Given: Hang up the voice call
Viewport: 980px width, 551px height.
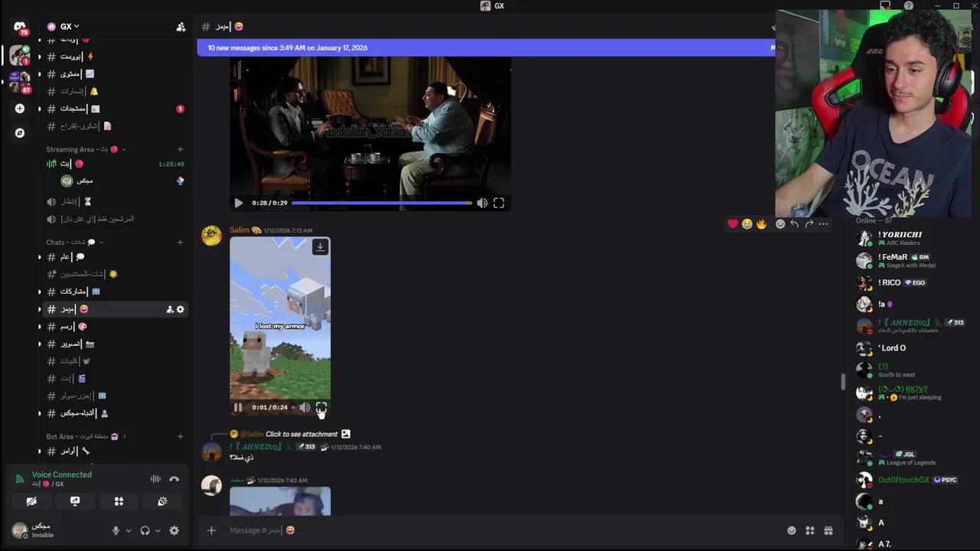Looking at the screenshot, I should tap(174, 480).
